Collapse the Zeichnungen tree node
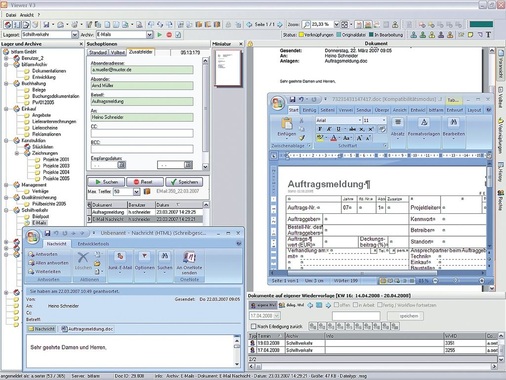Screen dimensions: 506x380 (17, 153)
